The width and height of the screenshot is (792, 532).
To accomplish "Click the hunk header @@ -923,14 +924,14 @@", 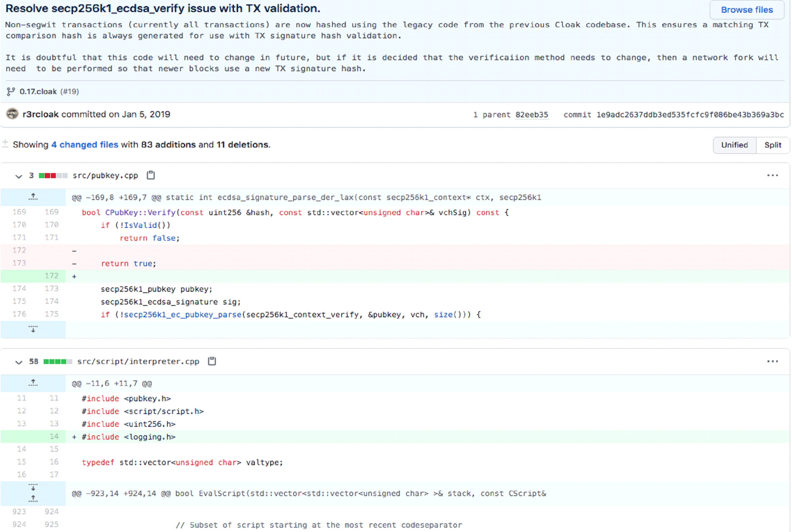I will [x=309, y=494].
